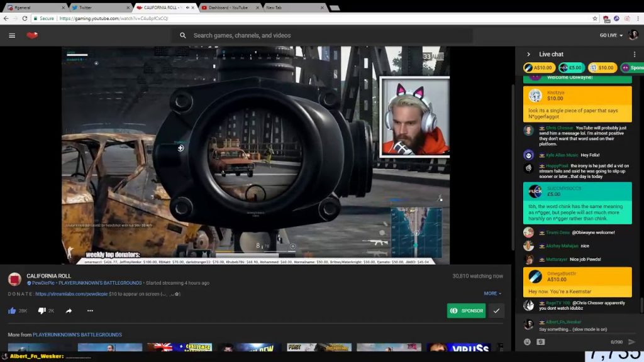The width and height of the screenshot is (644, 362).
Task: Select the A$10.00 super chat chip
Action: point(539,68)
